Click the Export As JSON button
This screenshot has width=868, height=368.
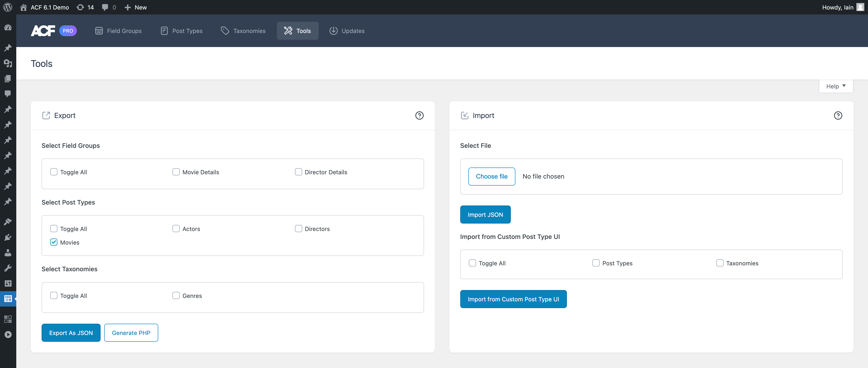click(71, 333)
